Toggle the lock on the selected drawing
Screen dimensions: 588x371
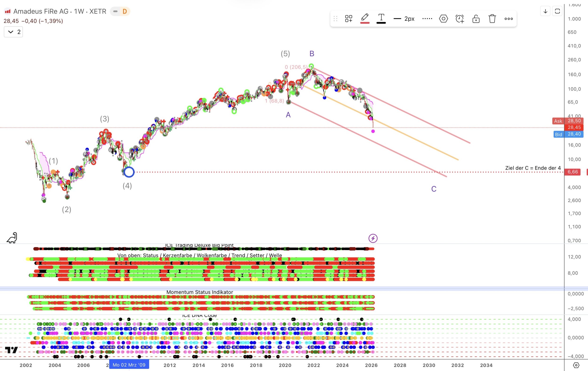coord(476,19)
